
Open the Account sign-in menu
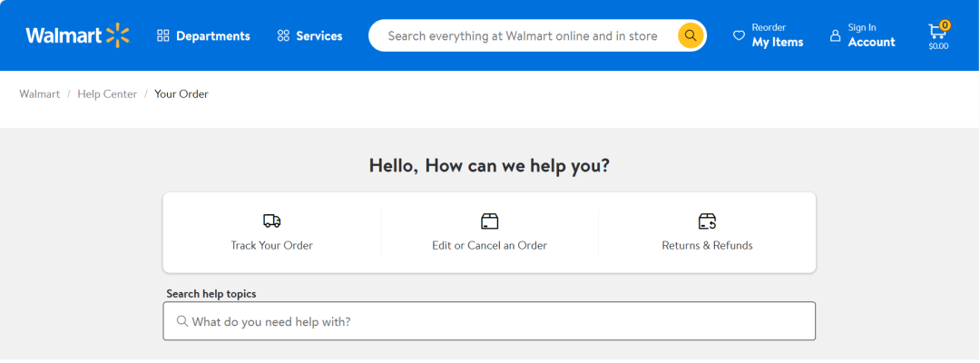871,42
